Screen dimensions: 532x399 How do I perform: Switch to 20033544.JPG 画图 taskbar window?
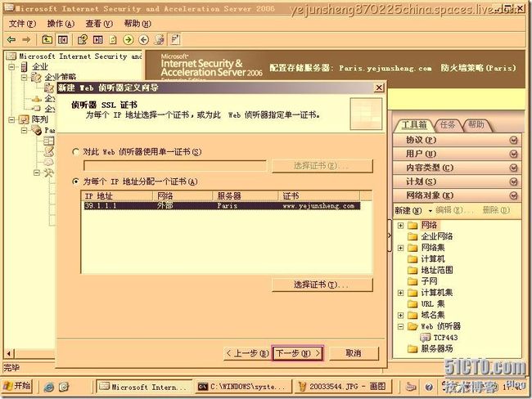pyautogui.click(x=342, y=387)
